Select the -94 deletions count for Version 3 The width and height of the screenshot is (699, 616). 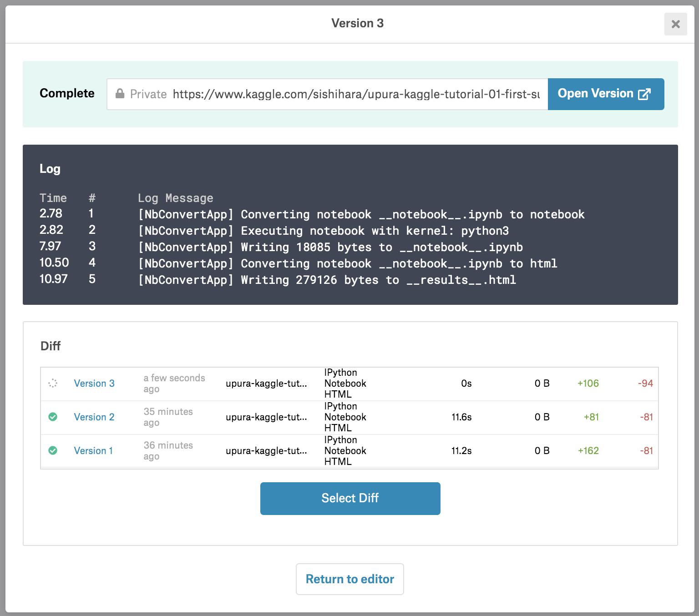(645, 384)
